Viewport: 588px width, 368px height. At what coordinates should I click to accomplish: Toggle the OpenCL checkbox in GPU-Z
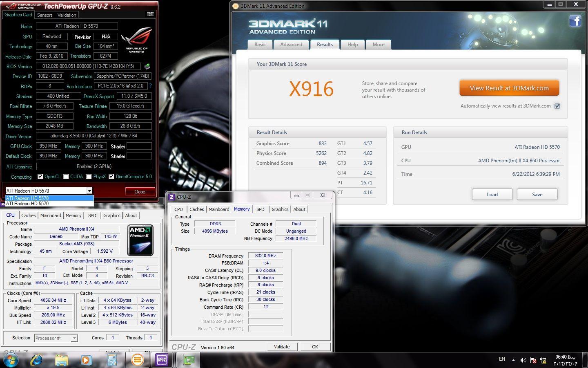pyautogui.click(x=40, y=177)
